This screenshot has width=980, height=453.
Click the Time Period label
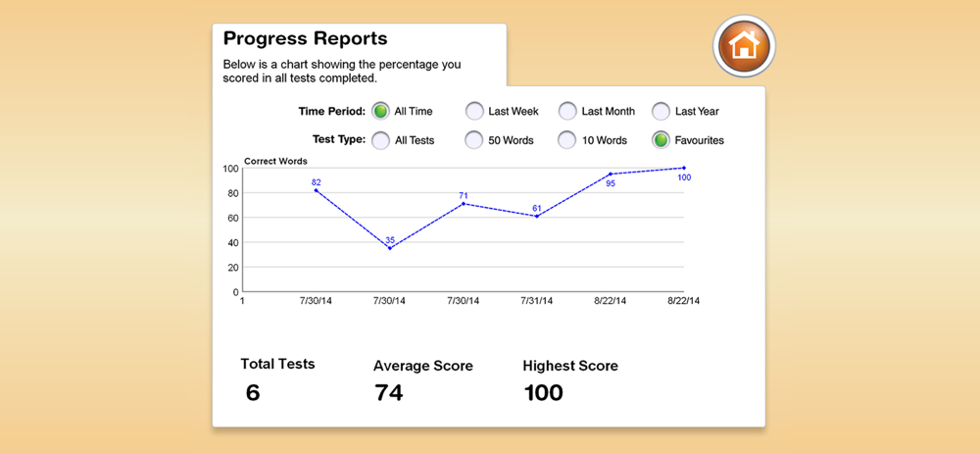pyautogui.click(x=332, y=112)
